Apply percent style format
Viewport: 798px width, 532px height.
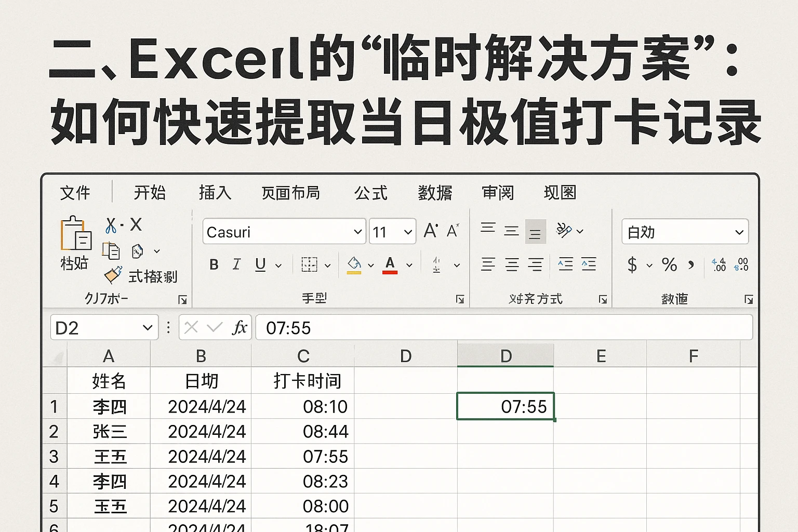tap(670, 265)
